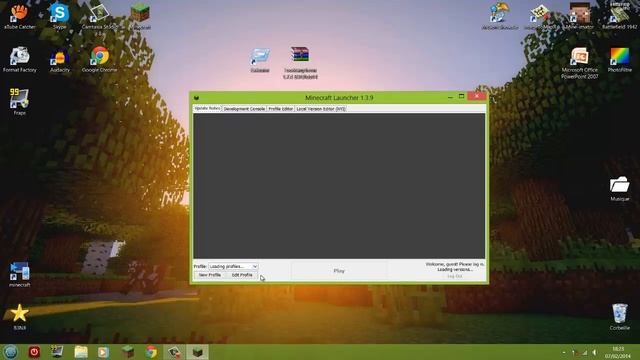The height and width of the screenshot is (360, 640).
Task: Click the volume speaker tray icon
Action: click(x=595, y=352)
